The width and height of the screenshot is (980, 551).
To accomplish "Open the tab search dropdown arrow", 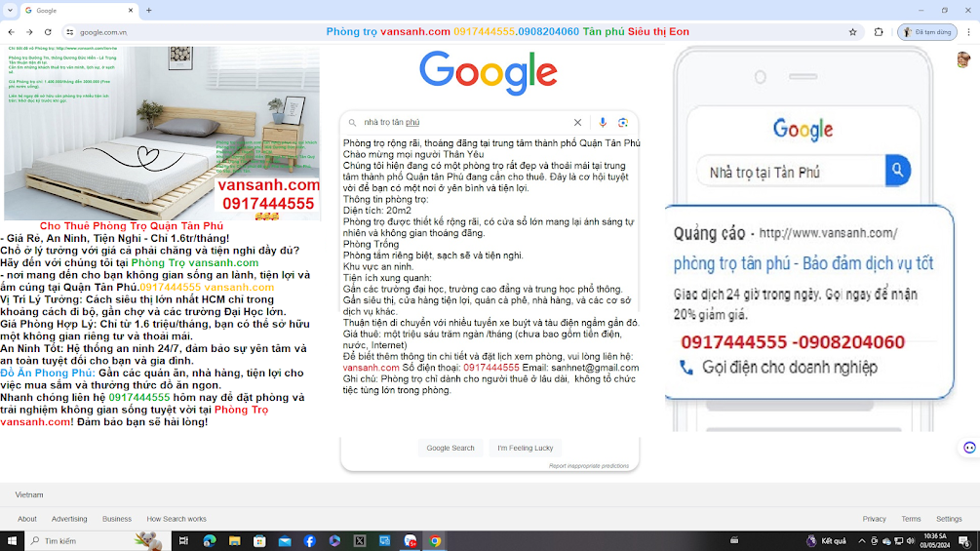I will [10, 10].
